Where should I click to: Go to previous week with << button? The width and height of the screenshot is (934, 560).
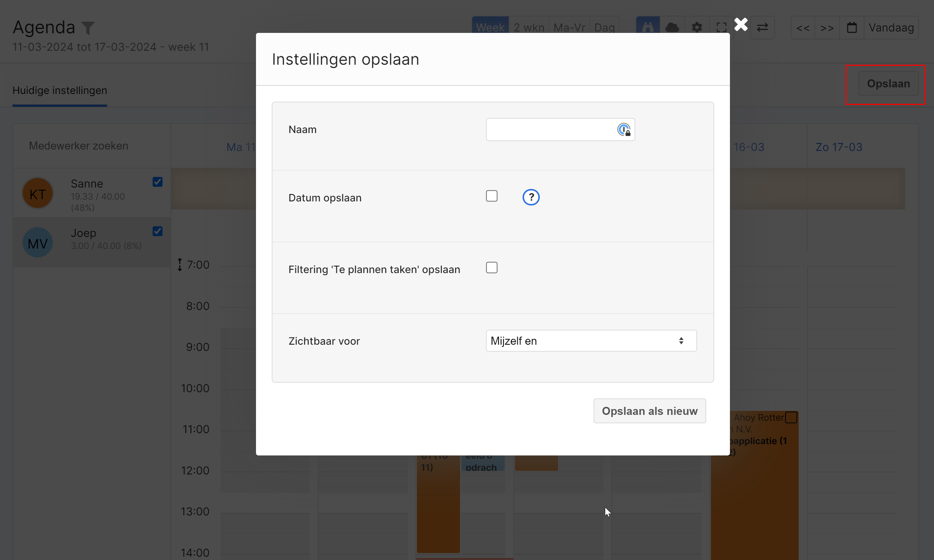(803, 27)
